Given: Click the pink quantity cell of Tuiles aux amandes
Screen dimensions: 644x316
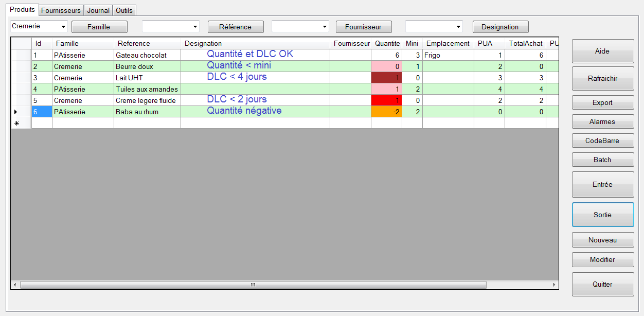Looking at the screenshot, I should 386,89.
